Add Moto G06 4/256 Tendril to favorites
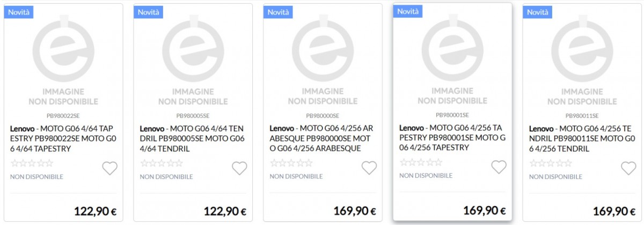The height and width of the screenshot is (225, 644). 628,168
